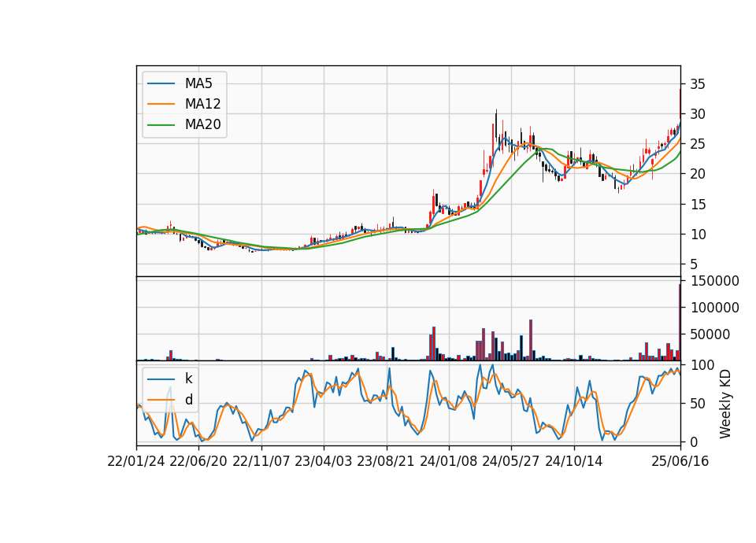This screenshot has height=543, width=756.
Task: Click the price axis value 10
Action: pos(698,235)
